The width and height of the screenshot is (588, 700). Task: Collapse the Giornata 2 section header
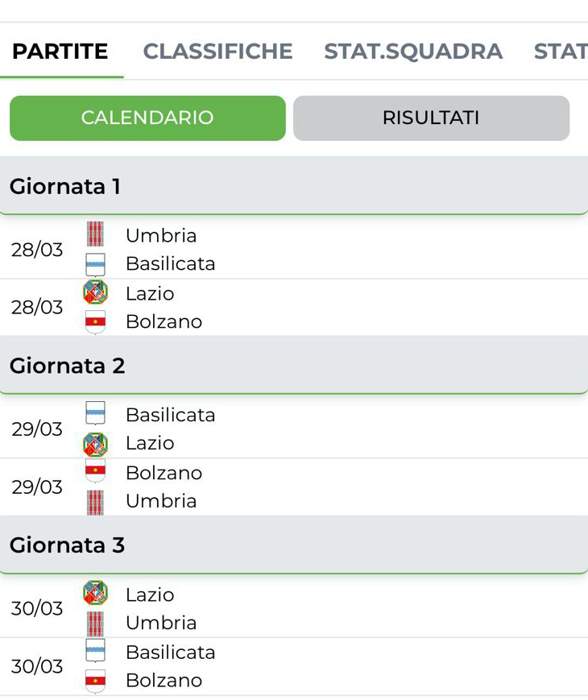[x=294, y=367]
